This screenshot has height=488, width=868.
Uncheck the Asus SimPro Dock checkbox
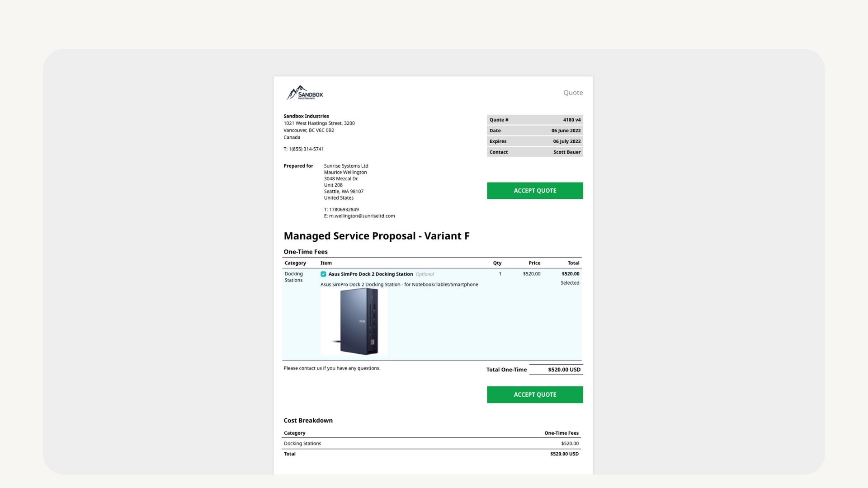pos(323,274)
